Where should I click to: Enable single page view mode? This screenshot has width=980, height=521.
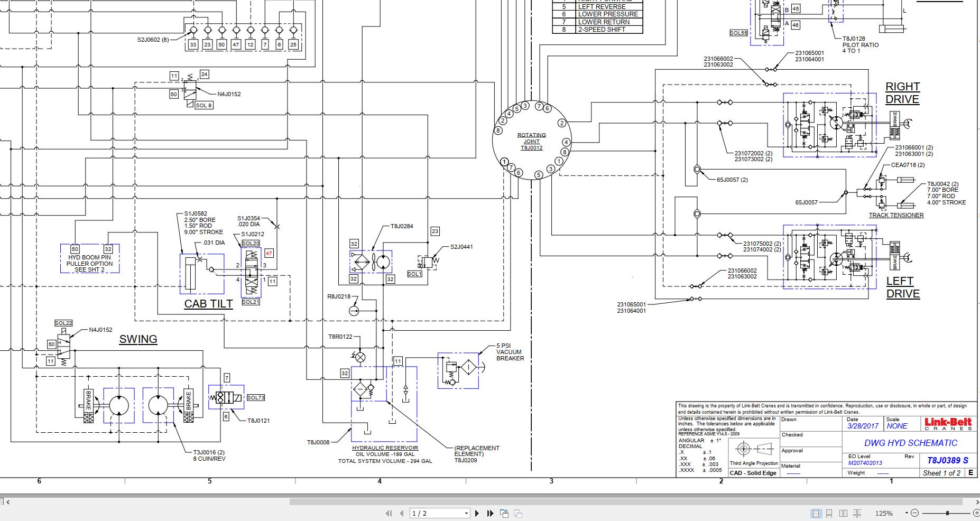point(816,513)
